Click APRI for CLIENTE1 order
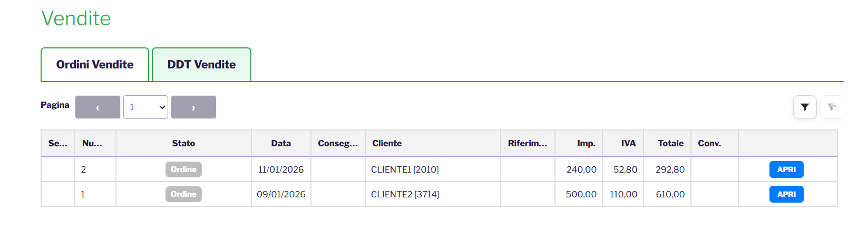868x230 pixels. point(786,169)
